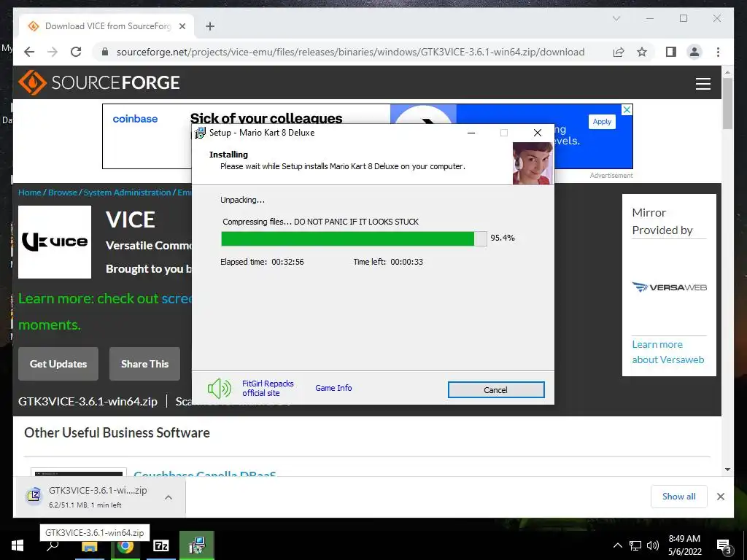Close the Download VICE tab

pyautogui.click(x=182, y=26)
